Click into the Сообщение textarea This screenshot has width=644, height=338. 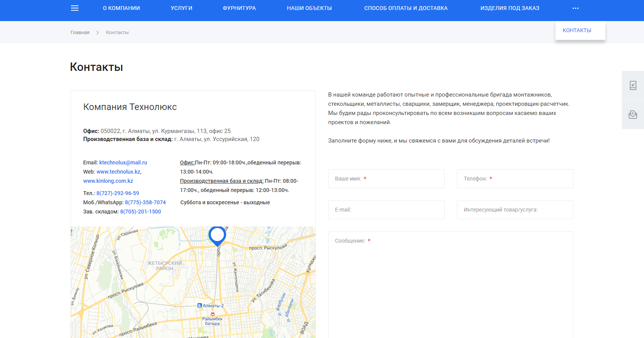pyautogui.click(x=451, y=285)
